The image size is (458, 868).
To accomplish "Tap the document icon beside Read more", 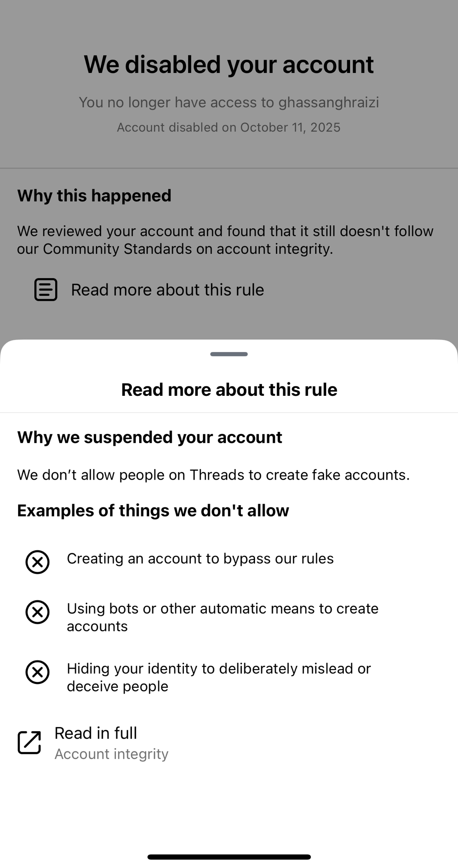I will (x=46, y=289).
